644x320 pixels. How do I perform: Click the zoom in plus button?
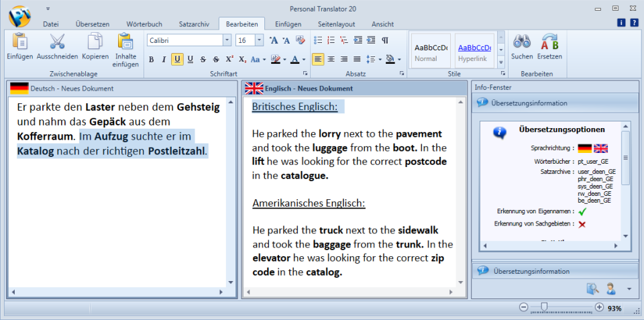pyautogui.click(x=599, y=307)
